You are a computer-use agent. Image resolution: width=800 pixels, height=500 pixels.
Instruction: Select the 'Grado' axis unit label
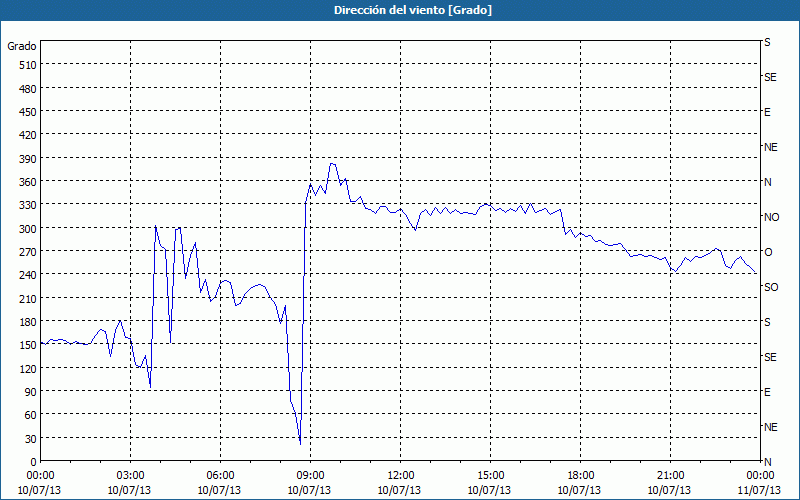22,46
